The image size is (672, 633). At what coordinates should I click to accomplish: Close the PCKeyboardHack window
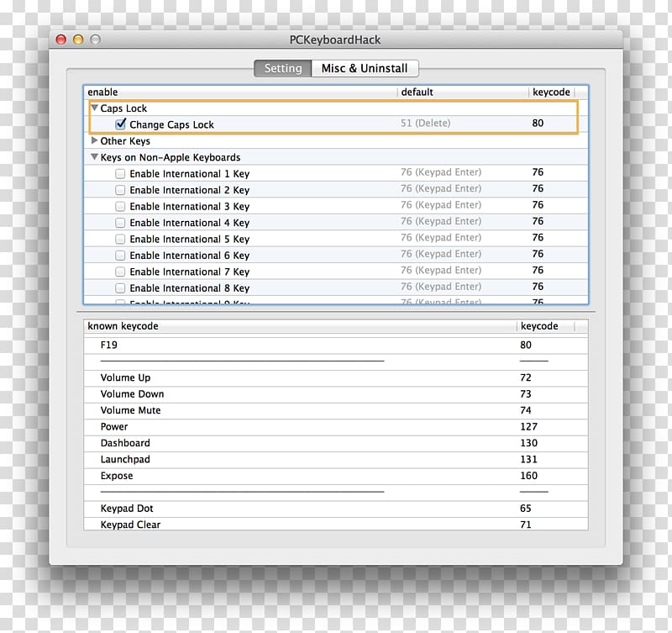pos(60,40)
